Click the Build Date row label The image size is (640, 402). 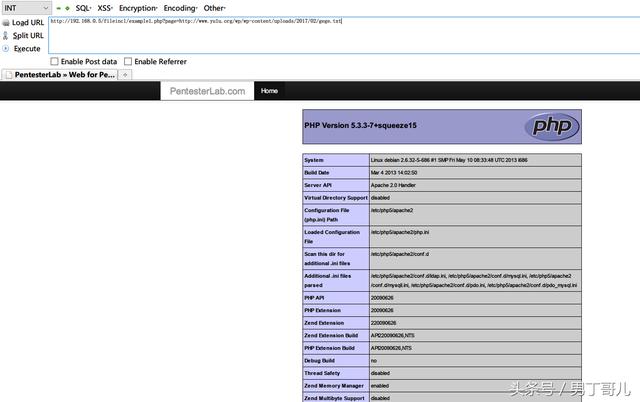[317, 173]
